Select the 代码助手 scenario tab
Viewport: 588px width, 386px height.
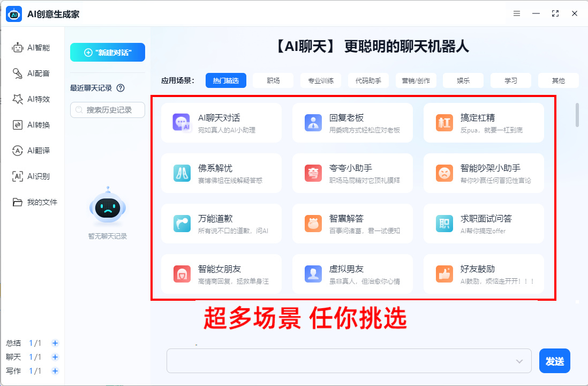tap(368, 80)
